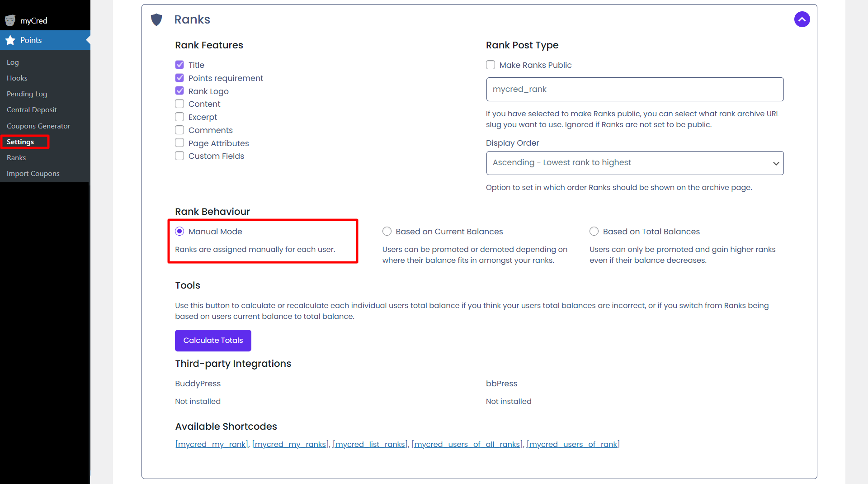Collapse the Ranks panel with chevron button

point(802,19)
